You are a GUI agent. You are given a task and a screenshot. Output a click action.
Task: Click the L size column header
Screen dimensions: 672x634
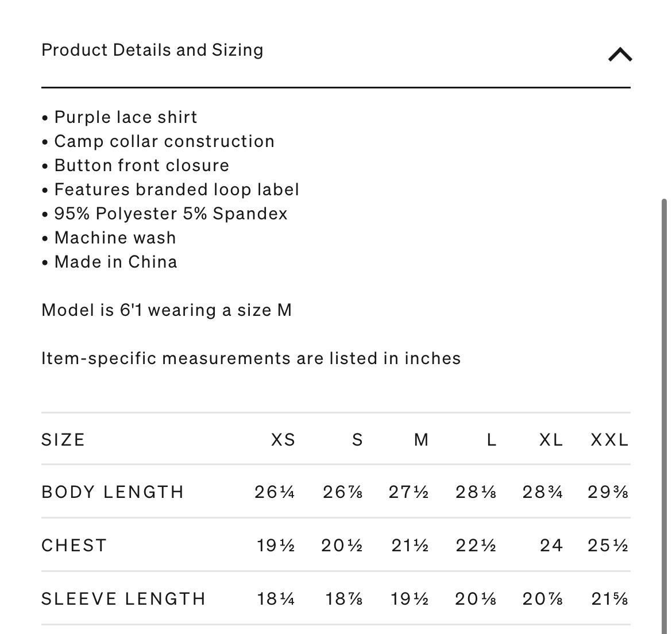pyautogui.click(x=492, y=440)
